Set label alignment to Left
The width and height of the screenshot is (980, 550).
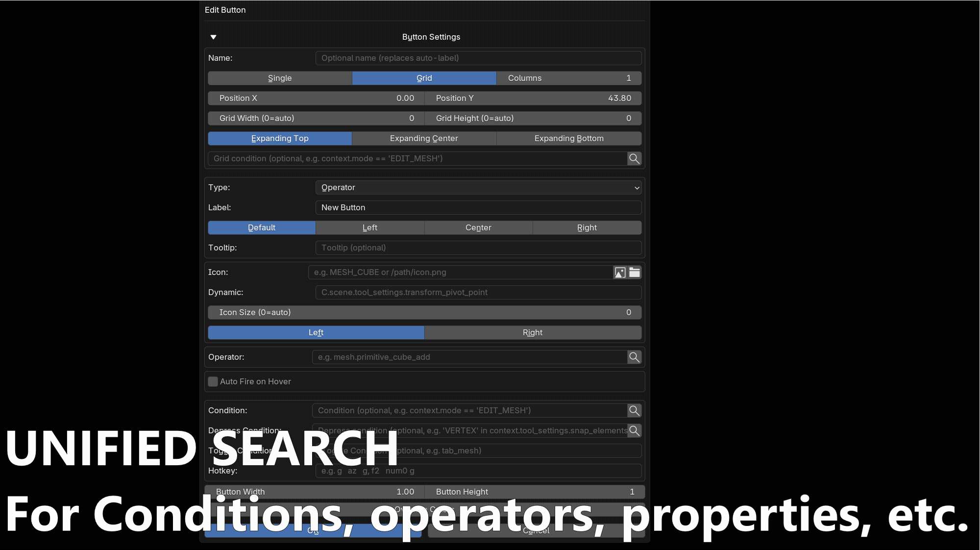click(x=370, y=227)
